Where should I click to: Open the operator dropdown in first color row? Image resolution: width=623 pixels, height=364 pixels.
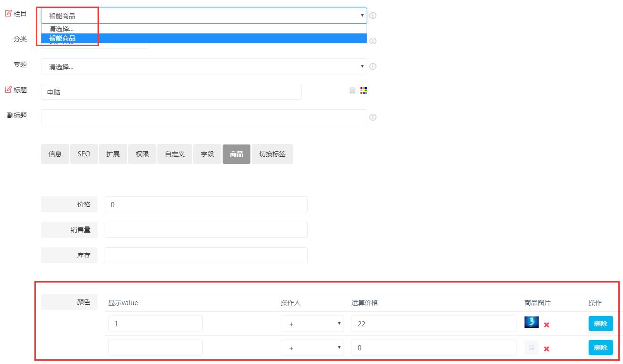[x=312, y=324]
